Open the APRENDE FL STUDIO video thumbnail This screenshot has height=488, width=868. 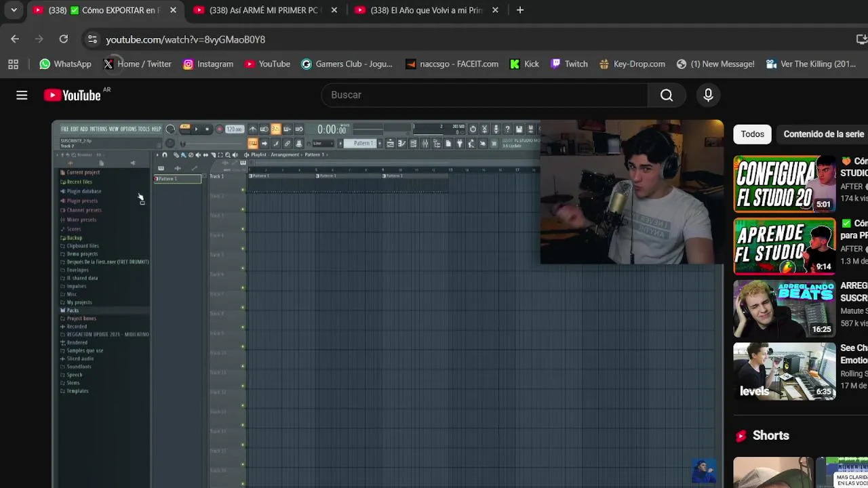pyautogui.click(x=785, y=247)
